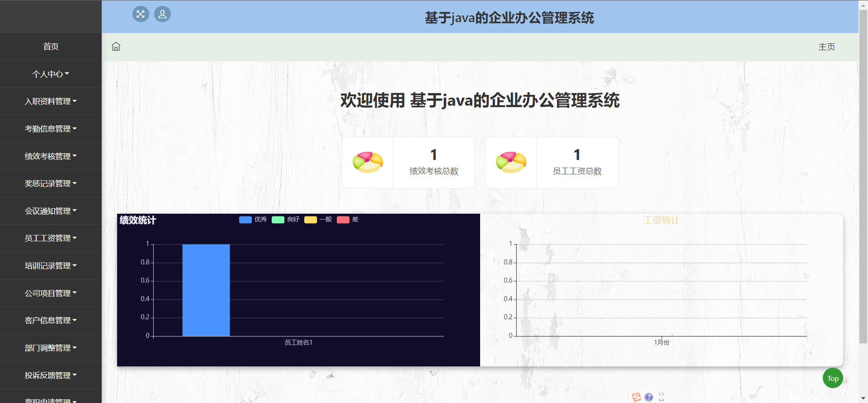Expand the 入职资料管理 menu
Viewport: 868px width, 403px height.
51,101
